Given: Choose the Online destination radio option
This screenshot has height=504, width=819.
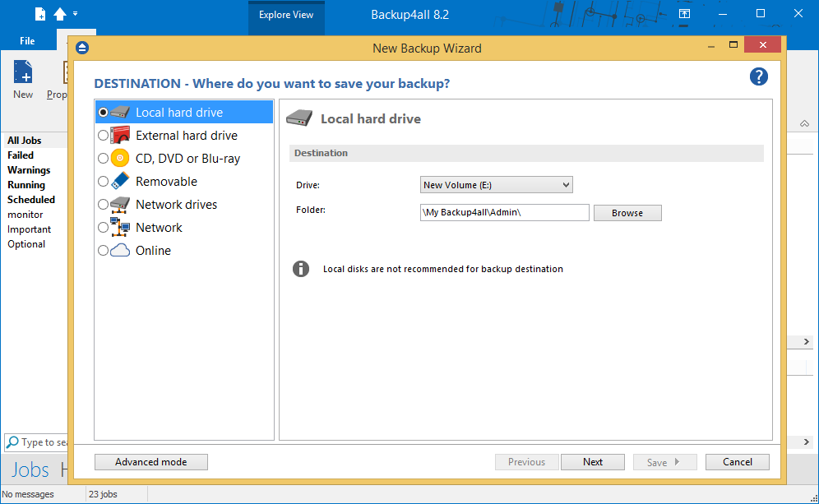Looking at the screenshot, I should click(x=103, y=250).
